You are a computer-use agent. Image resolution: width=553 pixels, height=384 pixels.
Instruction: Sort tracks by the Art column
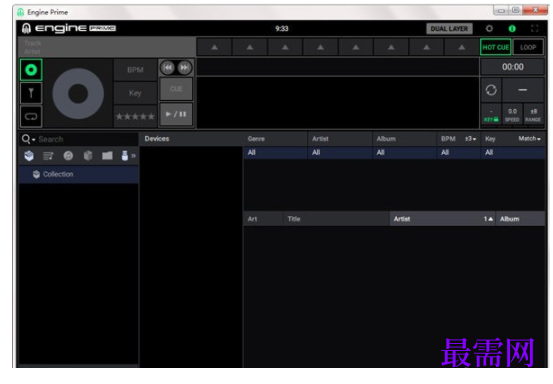263,219
